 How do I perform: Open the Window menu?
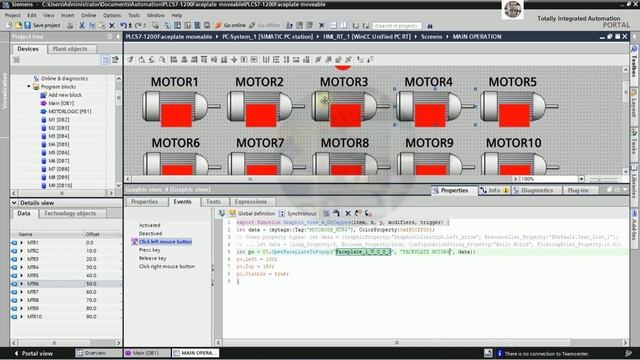coord(156,15)
